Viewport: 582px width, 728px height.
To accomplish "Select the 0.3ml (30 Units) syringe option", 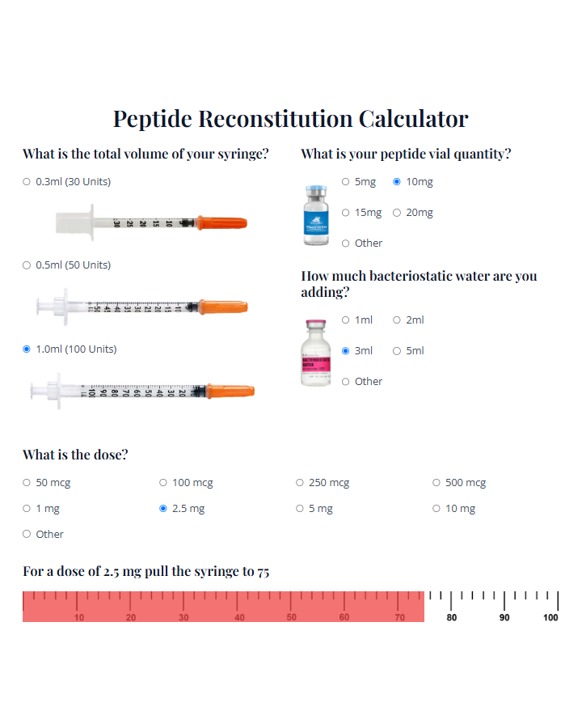I will click(x=26, y=181).
